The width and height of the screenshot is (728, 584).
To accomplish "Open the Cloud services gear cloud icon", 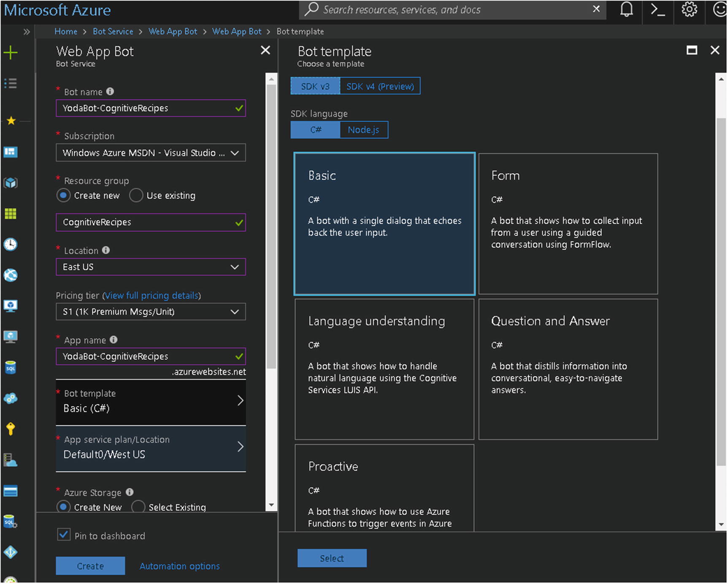I will tap(11, 398).
